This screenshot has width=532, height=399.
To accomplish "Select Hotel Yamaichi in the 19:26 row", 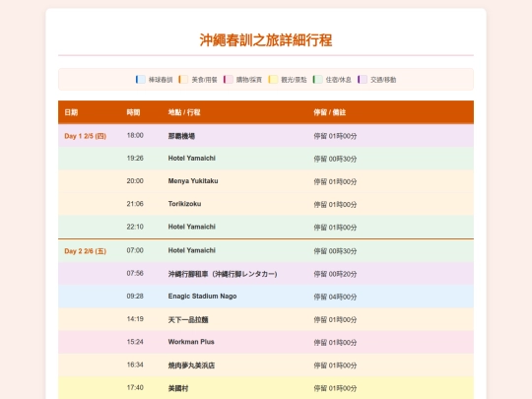I will click(x=192, y=158).
